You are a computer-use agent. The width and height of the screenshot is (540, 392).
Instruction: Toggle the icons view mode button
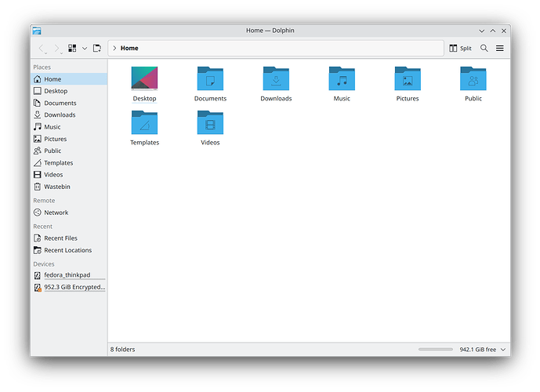(x=72, y=48)
